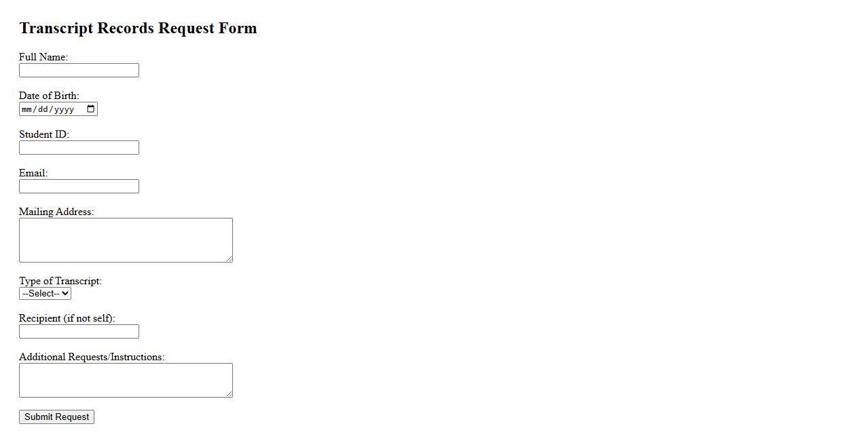Click the "Full Name:" label
The height and width of the screenshot is (441, 868).
click(43, 57)
